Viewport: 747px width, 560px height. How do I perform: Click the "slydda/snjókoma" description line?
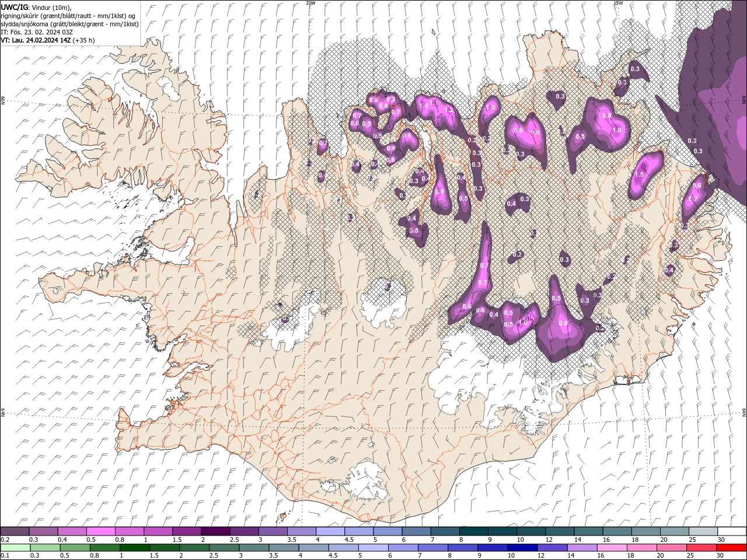click(69, 24)
